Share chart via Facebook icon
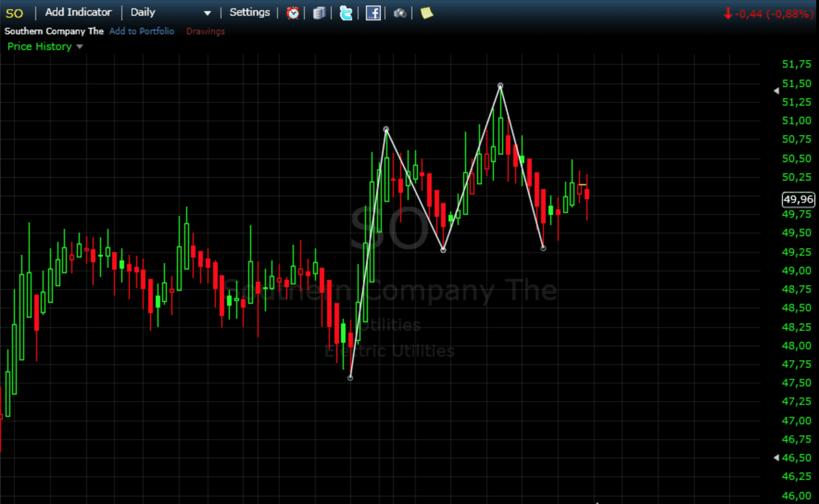The height and width of the screenshot is (504, 819). (373, 13)
